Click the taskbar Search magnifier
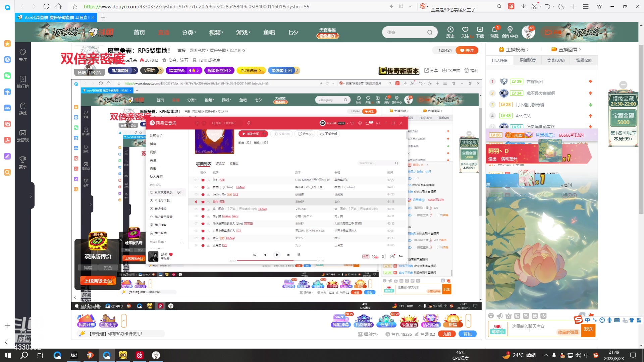This screenshot has height=362, width=644. 24,355
